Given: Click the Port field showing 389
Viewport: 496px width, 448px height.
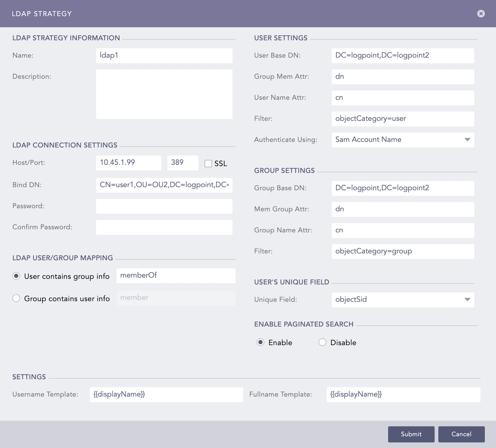Looking at the screenshot, I should point(182,162).
